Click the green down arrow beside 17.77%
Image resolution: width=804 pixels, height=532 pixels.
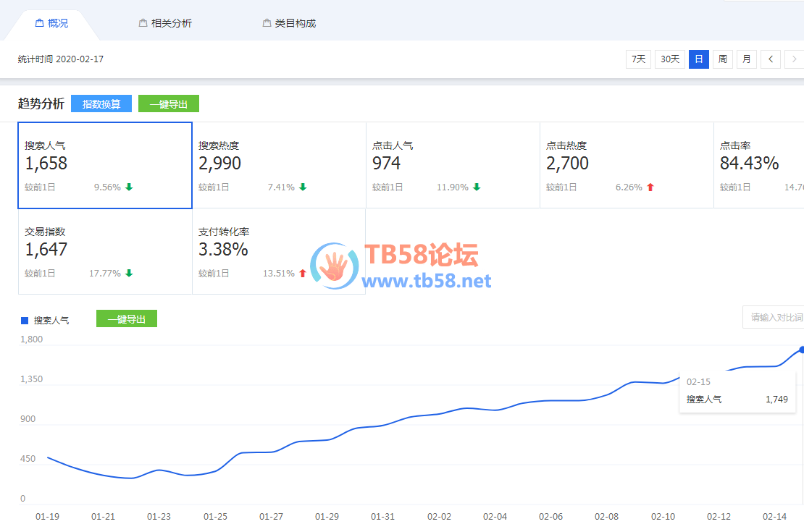pos(129,273)
